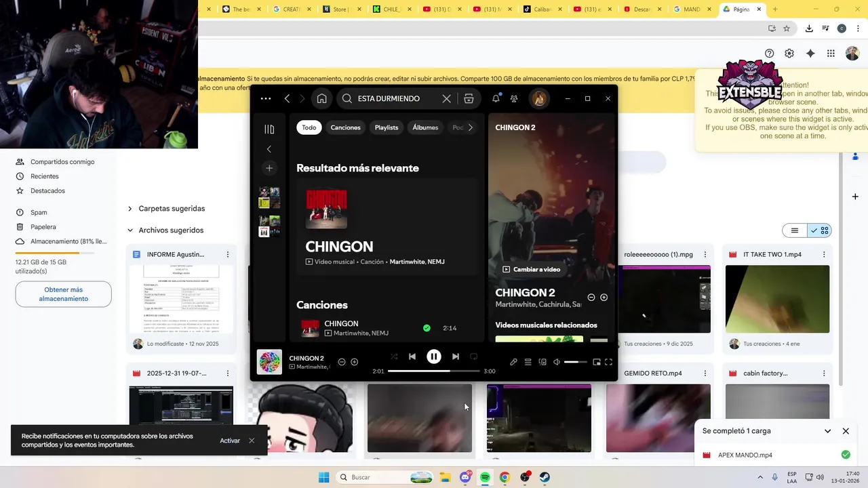Open the Spotify play queue
The image size is (868, 488).
point(528,362)
